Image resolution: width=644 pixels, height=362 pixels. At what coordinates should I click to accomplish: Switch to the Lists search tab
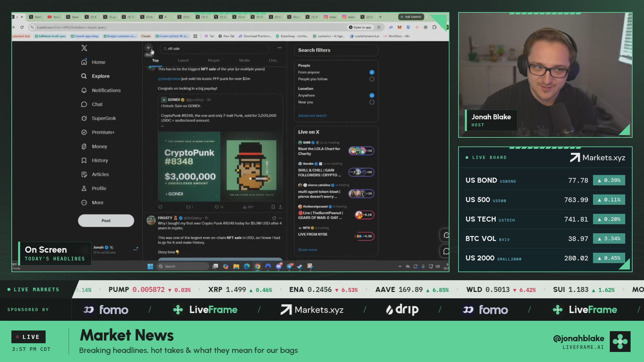(x=273, y=60)
